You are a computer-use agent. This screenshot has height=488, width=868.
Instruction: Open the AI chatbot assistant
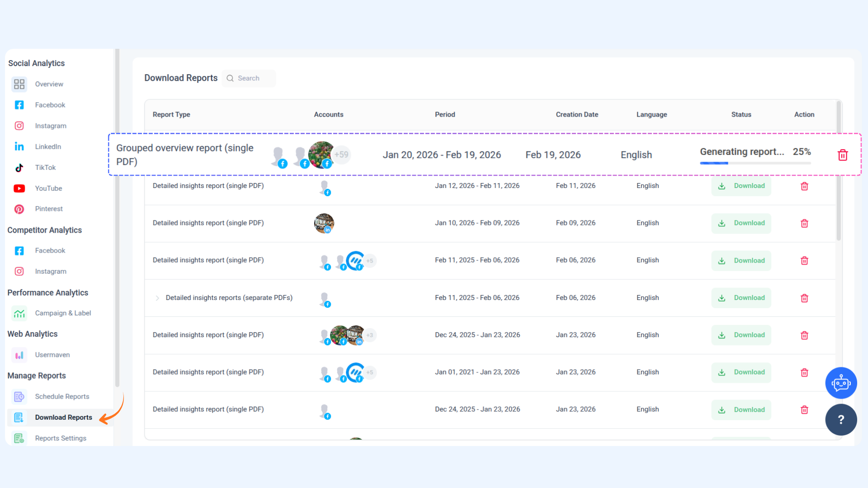[x=841, y=383]
